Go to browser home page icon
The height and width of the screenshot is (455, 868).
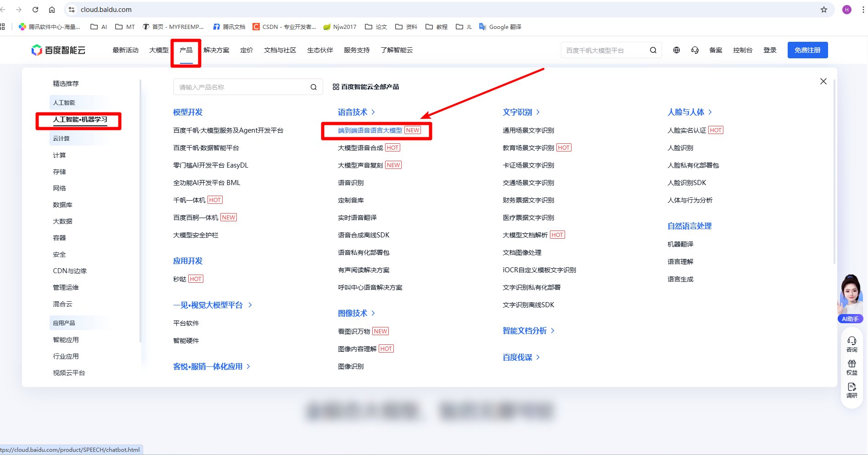point(52,10)
